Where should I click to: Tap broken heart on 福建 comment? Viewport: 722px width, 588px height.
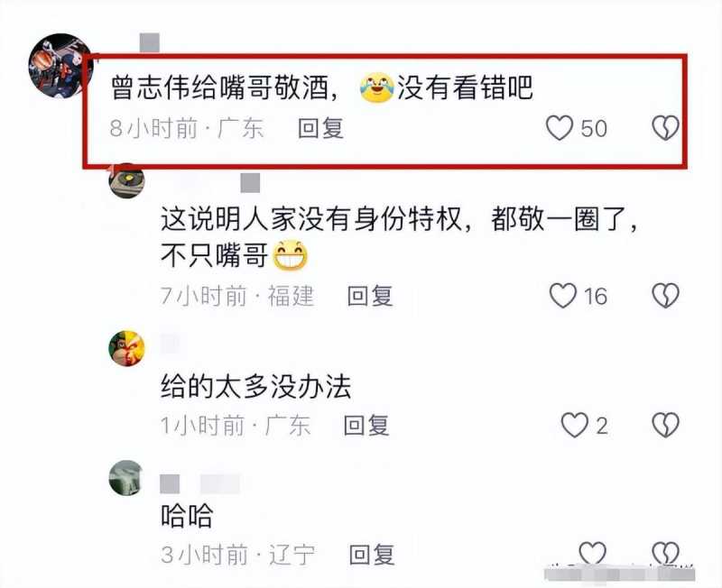(x=665, y=296)
